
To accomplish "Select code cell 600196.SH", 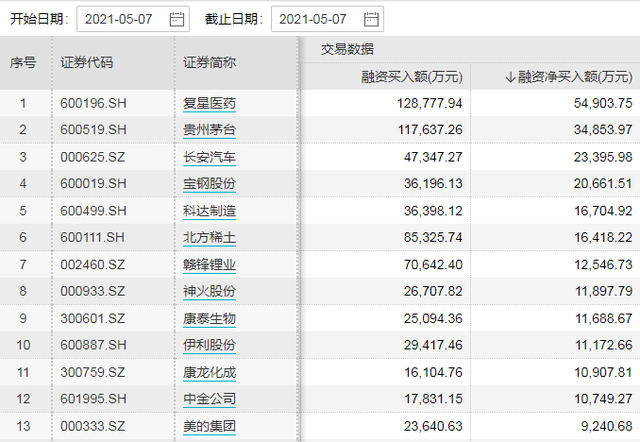I will pyautogui.click(x=93, y=103).
